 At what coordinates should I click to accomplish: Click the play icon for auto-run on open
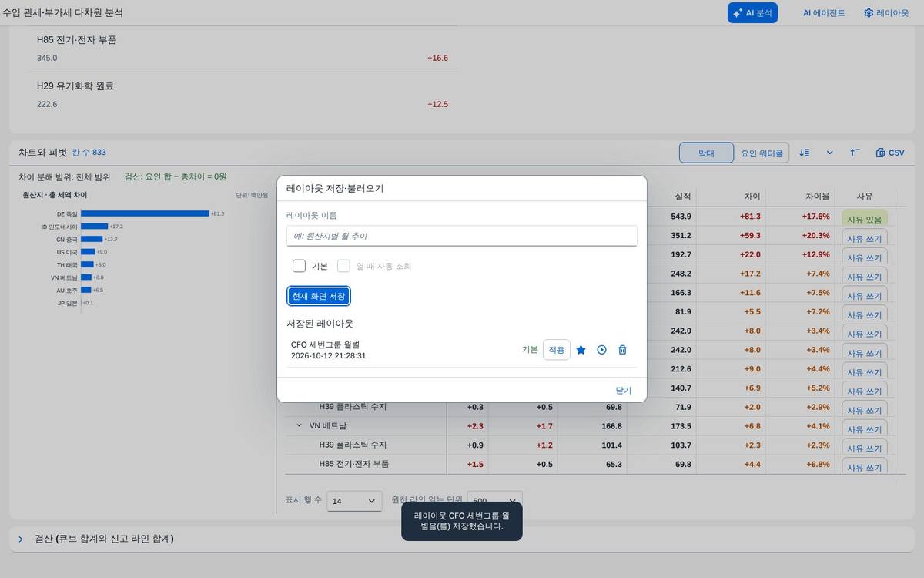pos(602,350)
